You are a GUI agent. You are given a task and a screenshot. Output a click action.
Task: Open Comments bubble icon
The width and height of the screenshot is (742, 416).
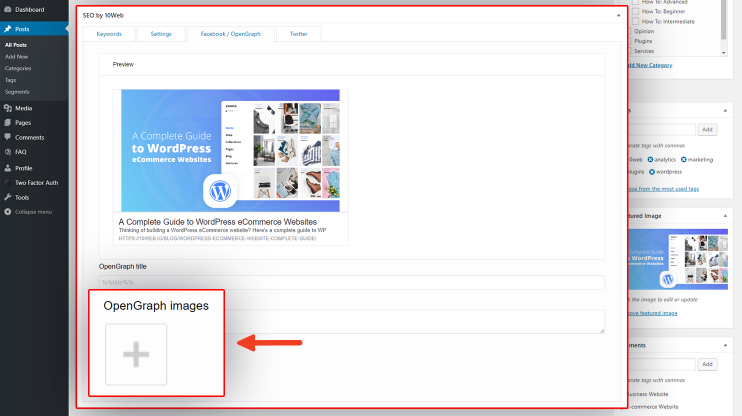8,137
